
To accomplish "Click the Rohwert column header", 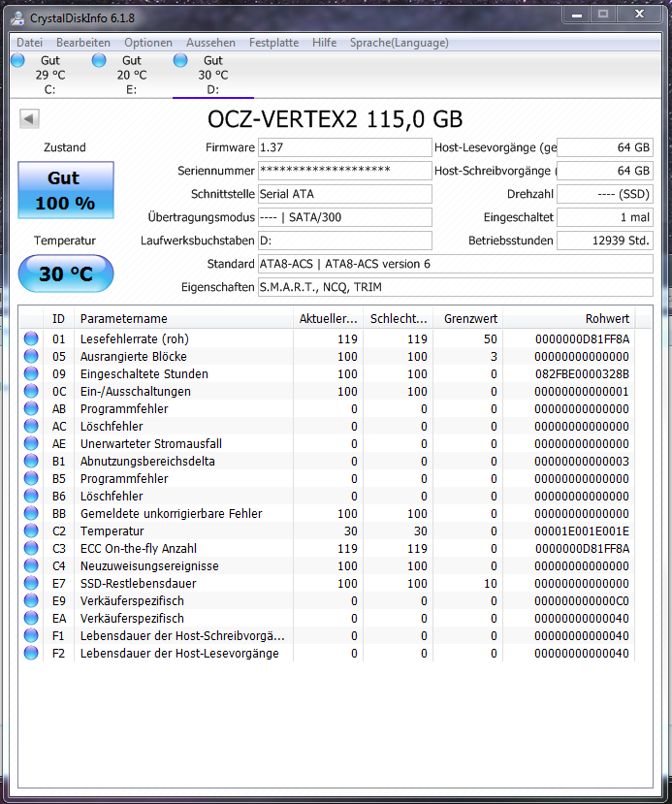I will 569,318.
